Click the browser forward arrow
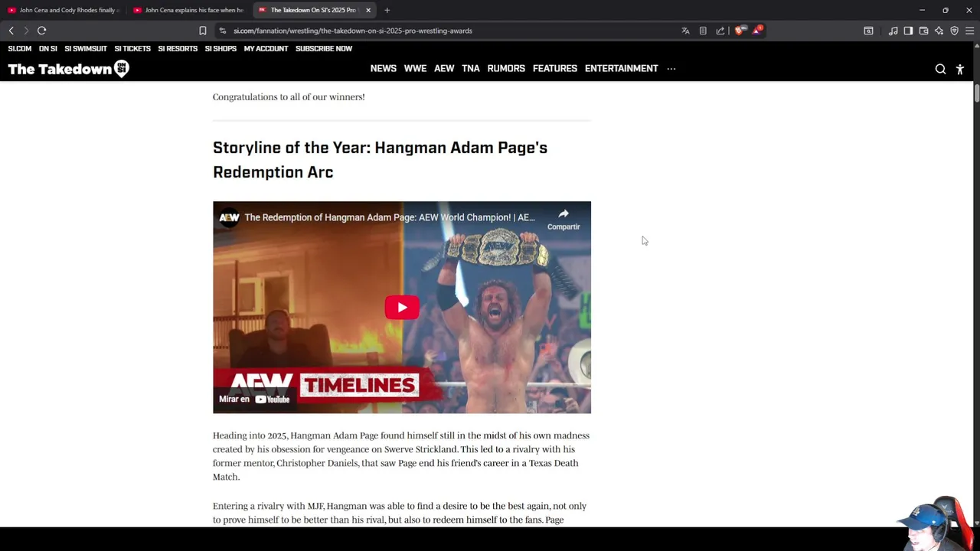 point(26,31)
